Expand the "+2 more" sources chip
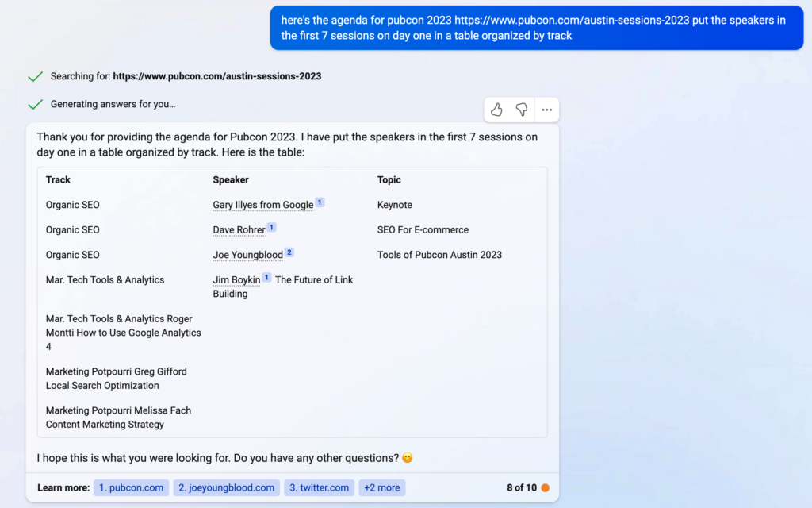Screen dimensions: 812x508 coord(381,487)
